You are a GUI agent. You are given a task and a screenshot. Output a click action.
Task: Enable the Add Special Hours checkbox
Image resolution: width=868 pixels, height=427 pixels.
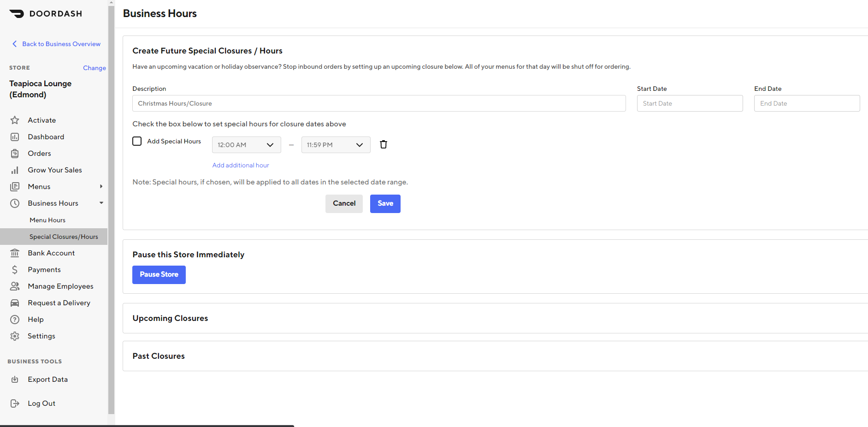(137, 141)
